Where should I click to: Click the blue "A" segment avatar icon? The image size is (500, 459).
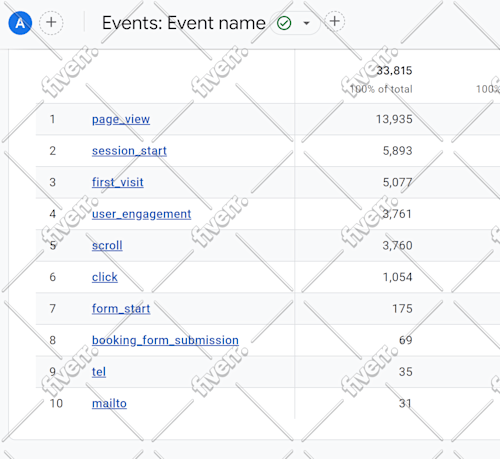click(20, 23)
